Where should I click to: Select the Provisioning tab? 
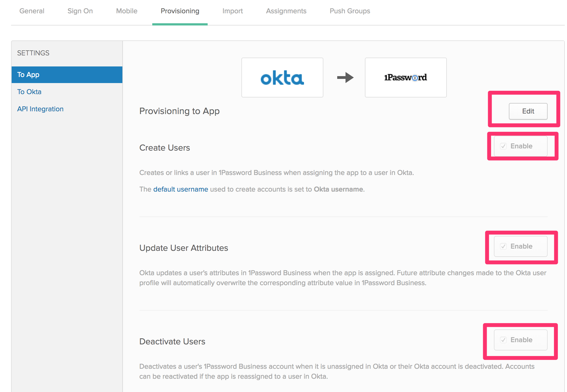pyautogui.click(x=180, y=11)
